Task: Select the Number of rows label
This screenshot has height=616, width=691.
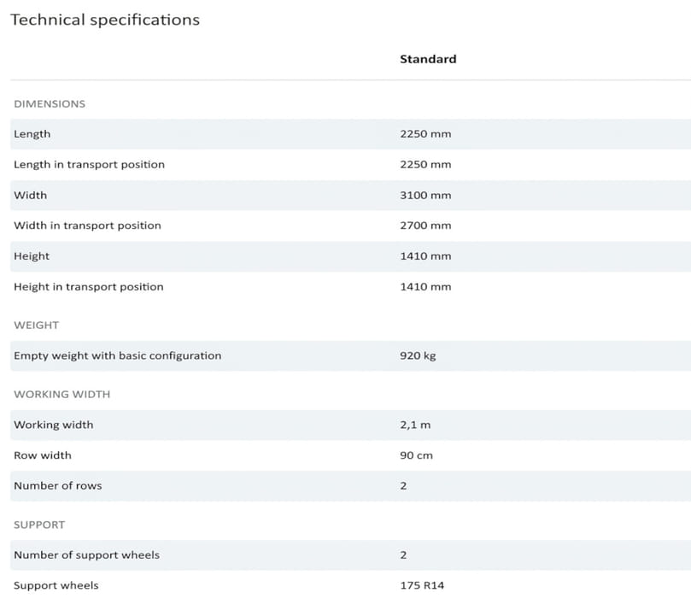Action: coord(57,486)
